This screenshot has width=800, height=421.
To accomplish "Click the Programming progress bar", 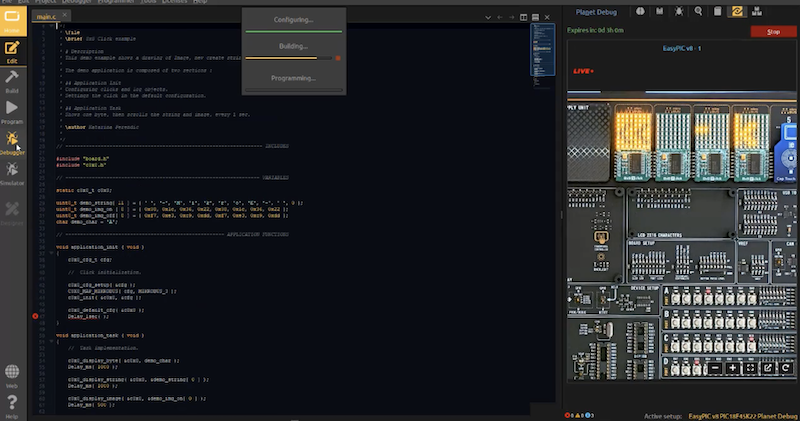I will 293,90.
